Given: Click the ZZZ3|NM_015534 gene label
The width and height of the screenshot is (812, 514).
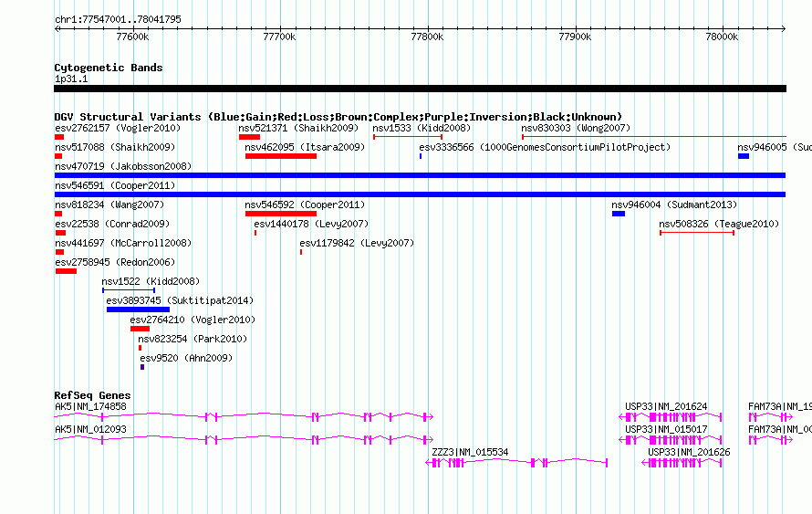Looking at the screenshot, I should click(x=470, y=452).
